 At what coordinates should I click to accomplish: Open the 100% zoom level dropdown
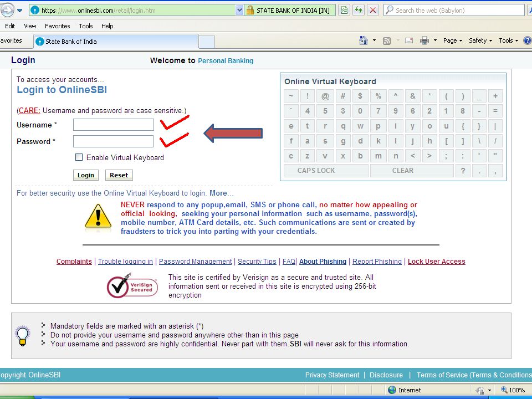click(513, 390)
